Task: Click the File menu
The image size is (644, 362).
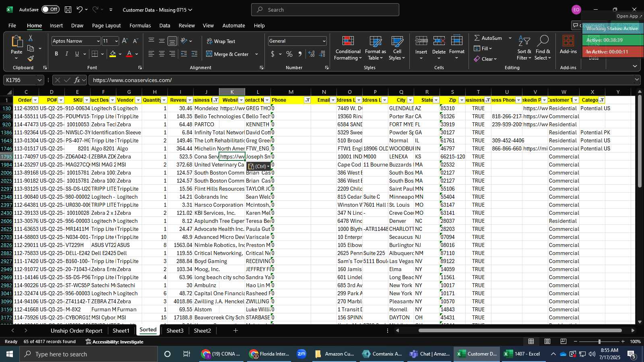Action: tap(12, 25)
